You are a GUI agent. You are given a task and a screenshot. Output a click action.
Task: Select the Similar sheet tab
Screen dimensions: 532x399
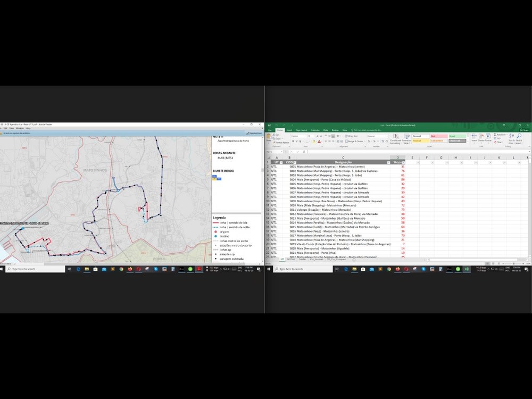point(302,259)
